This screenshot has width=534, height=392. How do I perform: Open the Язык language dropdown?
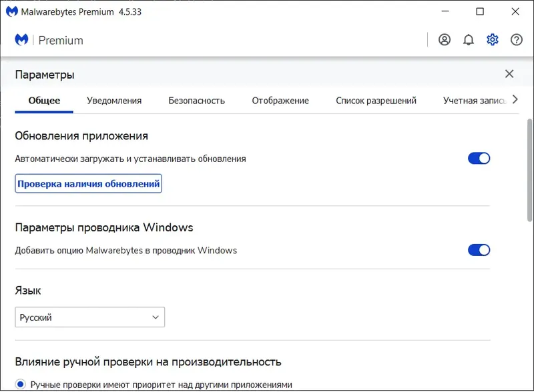click(90, 317)
